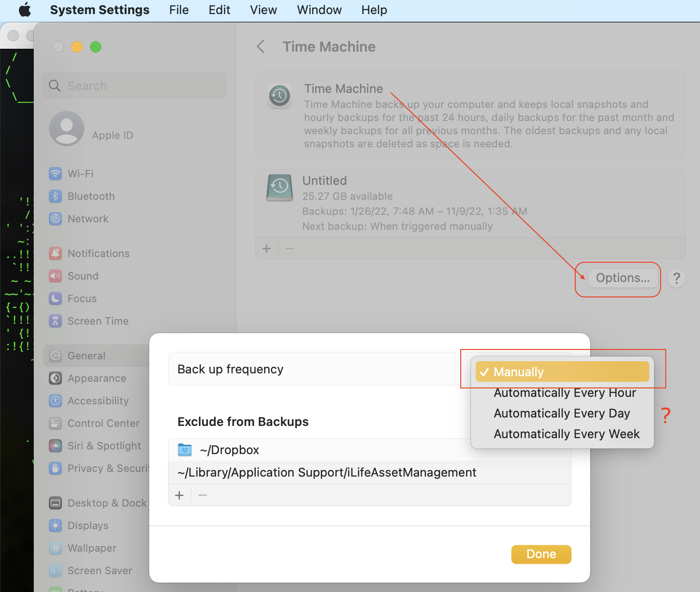Open Wi-Fi settings in the sidebar
This screenshot has width=700, height=592.
coord(81,174)
